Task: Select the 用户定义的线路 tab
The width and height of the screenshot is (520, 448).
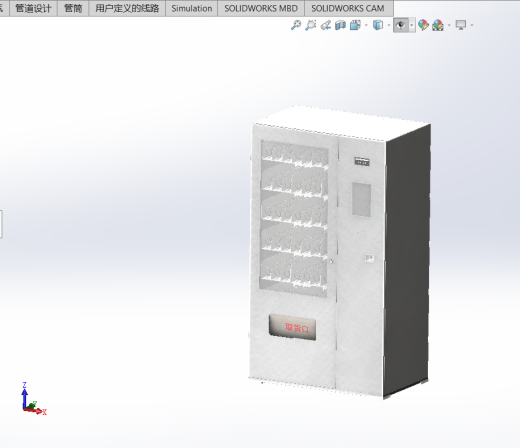Action: coord(127,8)
